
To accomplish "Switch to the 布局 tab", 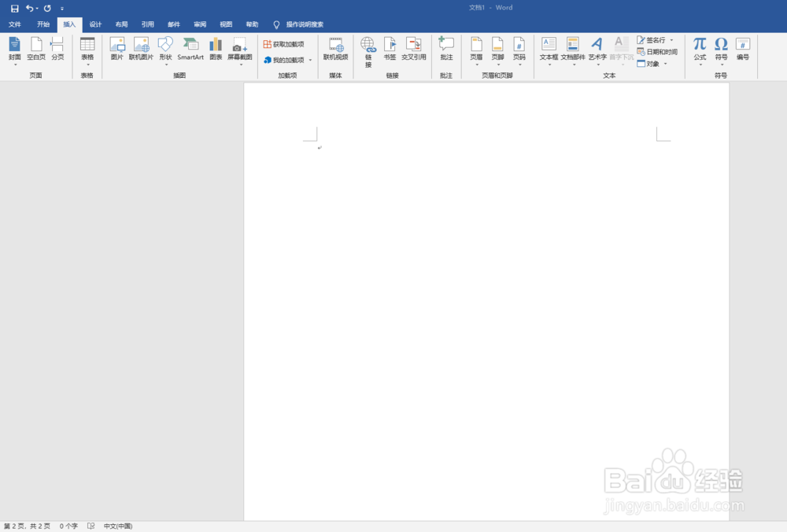I will 121,24.
